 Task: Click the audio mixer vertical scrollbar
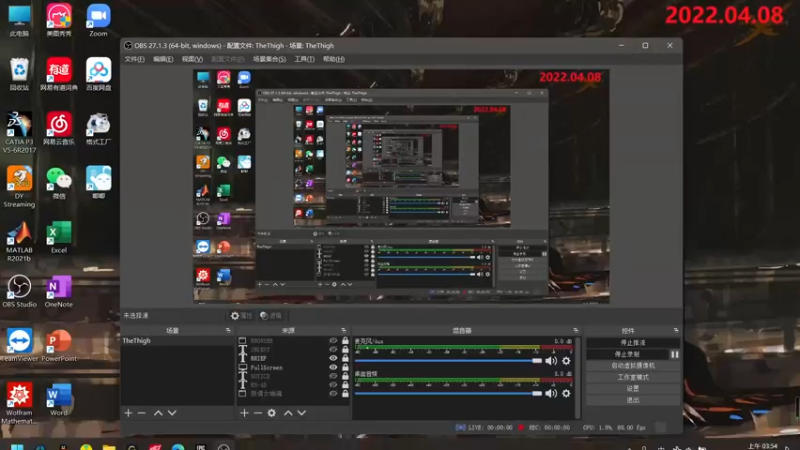[578, 378]
